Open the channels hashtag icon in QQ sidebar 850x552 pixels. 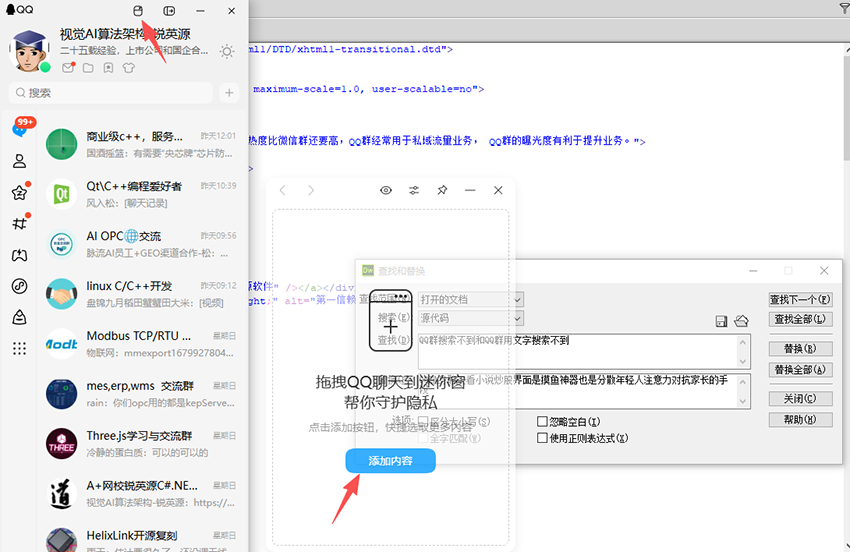click(20, 223)
